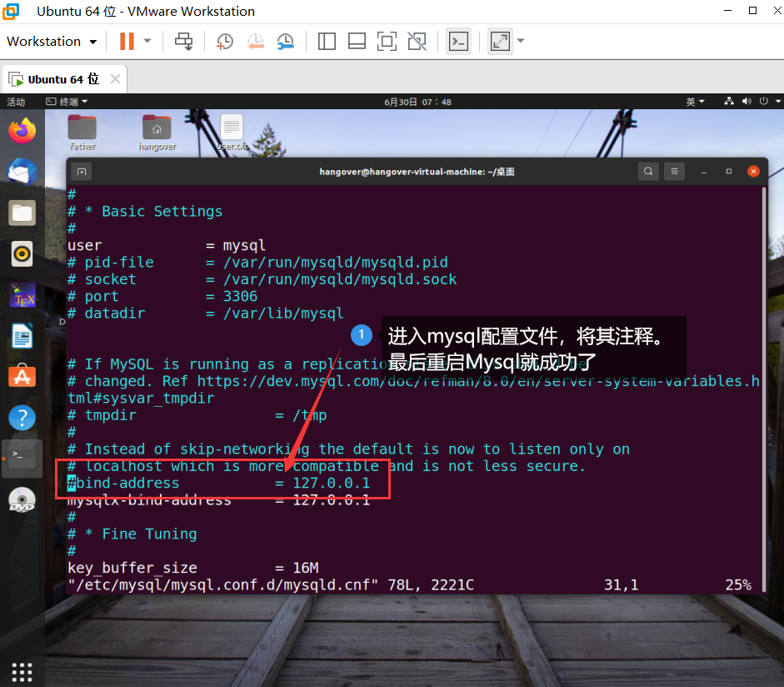Minimize the terminal window
The width and height of the screenshot is (784, 687).
703,172
